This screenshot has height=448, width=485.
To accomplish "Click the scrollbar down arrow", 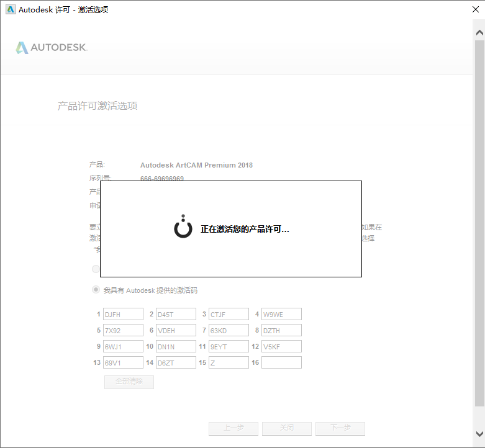I will [x=479, y=434].
